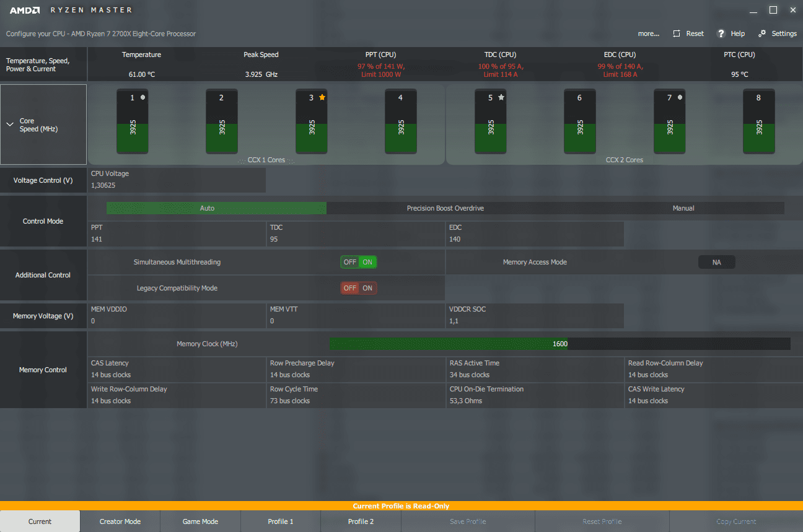This screenshot has width=803, height=532.
Task: Click the CAS Latency 14 bus clocks field
Action: point(177,369)
